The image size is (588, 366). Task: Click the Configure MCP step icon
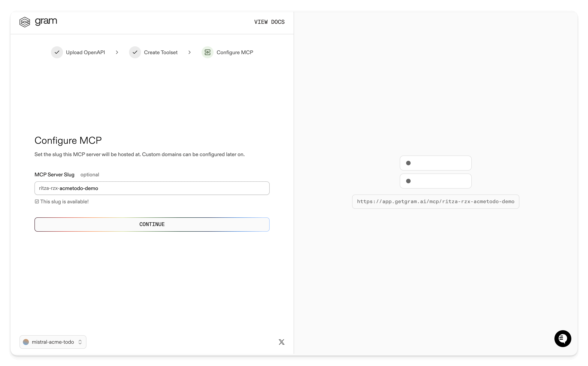coord(208,52)
